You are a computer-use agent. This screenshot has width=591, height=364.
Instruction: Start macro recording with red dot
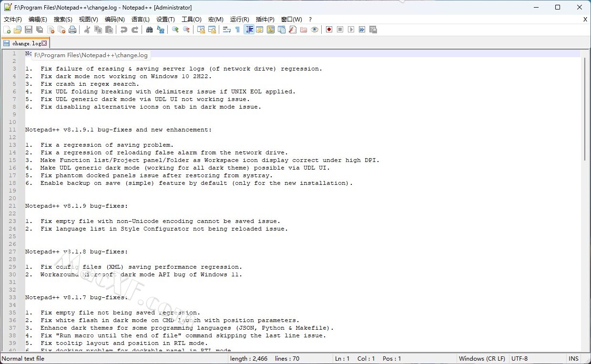pos(329,30)
